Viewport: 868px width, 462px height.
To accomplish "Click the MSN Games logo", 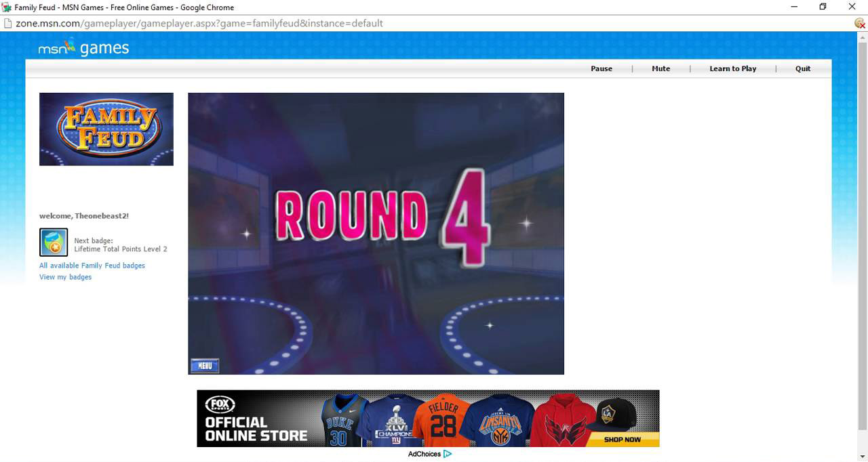I will [83, 47].
